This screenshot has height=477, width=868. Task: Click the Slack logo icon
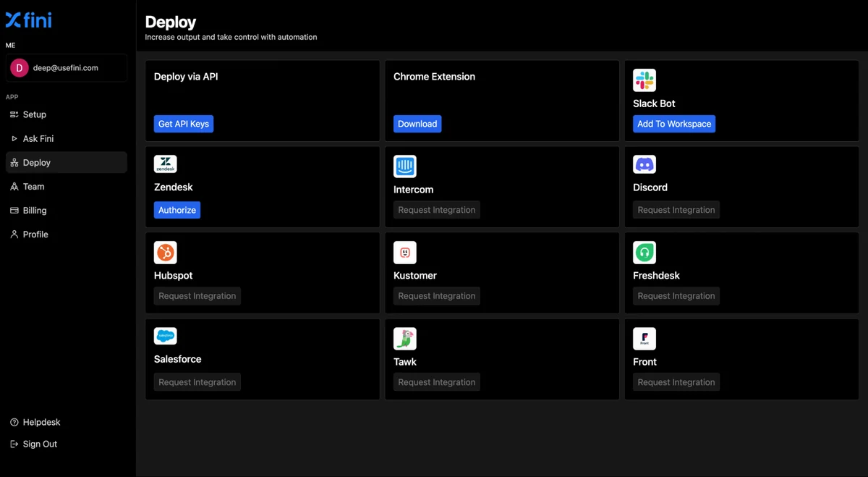pos(644,80)
